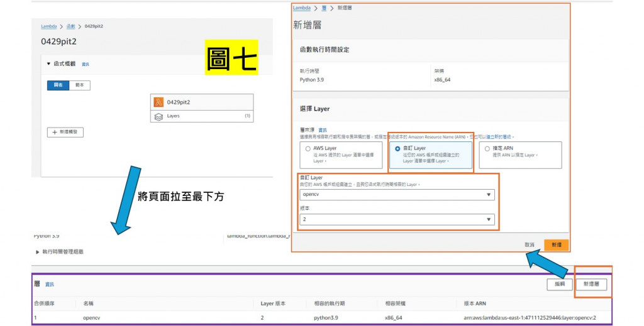The height and width of the screenshot is (326, 644).
Task: Click the 新增層 breadcrumb text
Action: (344, 8)
